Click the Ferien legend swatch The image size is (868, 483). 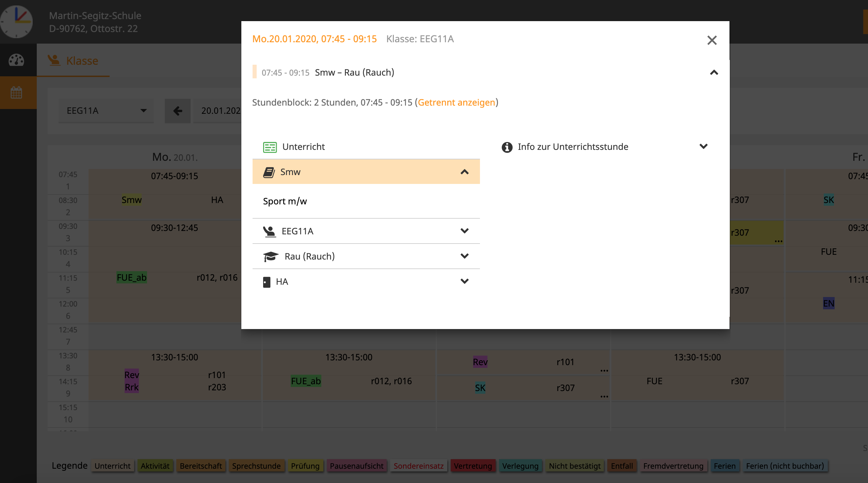pyautogui.click(x=724, y=466)
